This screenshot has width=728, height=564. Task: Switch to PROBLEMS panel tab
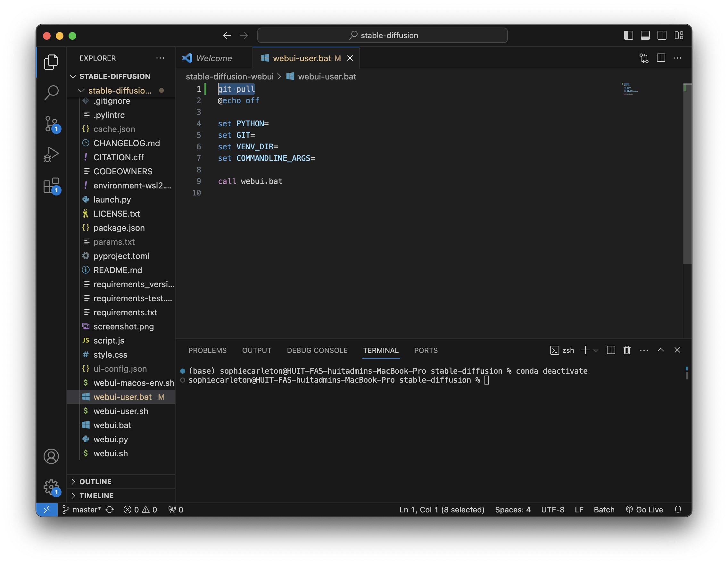point(207,350)
